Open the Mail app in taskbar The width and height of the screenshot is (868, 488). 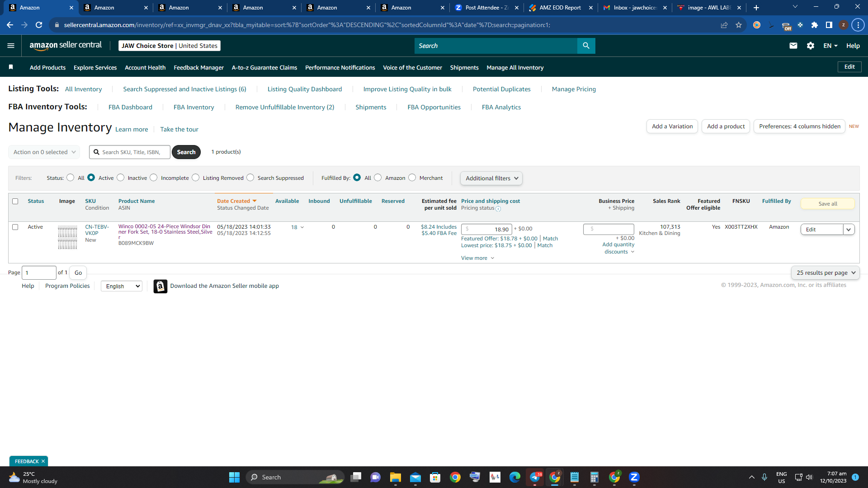coord(415,477)
